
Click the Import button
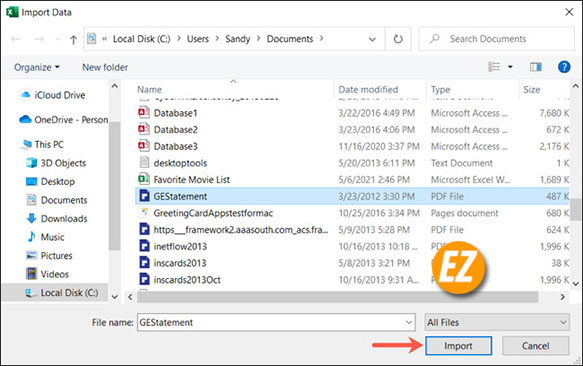tap(458, 346)
